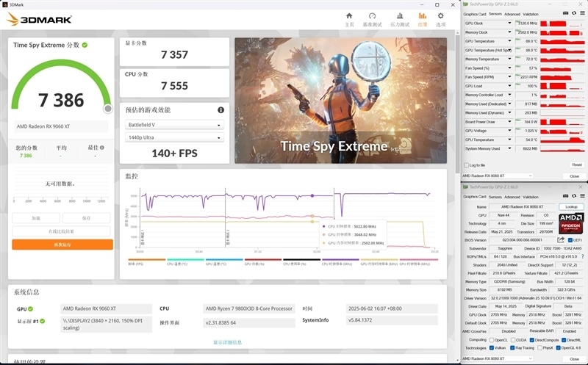Screen dimensions: 588x365
Task: Open the Memory Clock sensor dropdown arrow
Action: [509, 32]
